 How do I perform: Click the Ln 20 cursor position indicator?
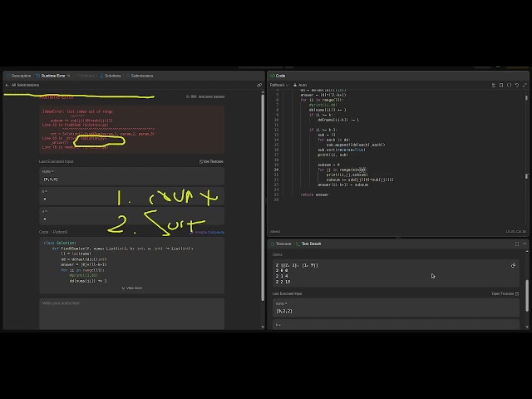coord(515,232)
